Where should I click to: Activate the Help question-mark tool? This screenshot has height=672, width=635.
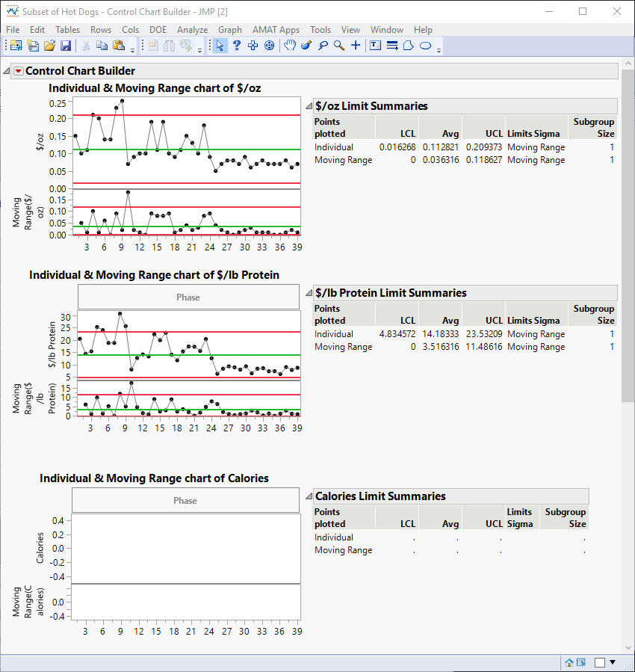(x=236, y=46)
